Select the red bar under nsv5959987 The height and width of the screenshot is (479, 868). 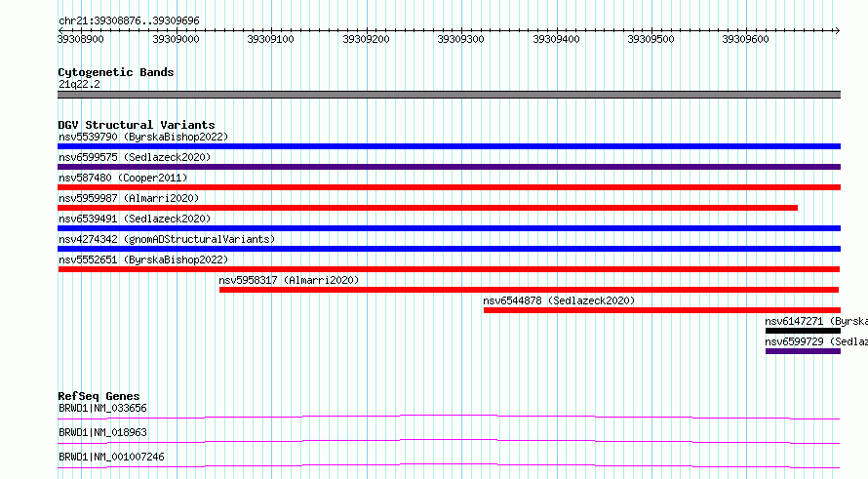[x=428, y=208]
